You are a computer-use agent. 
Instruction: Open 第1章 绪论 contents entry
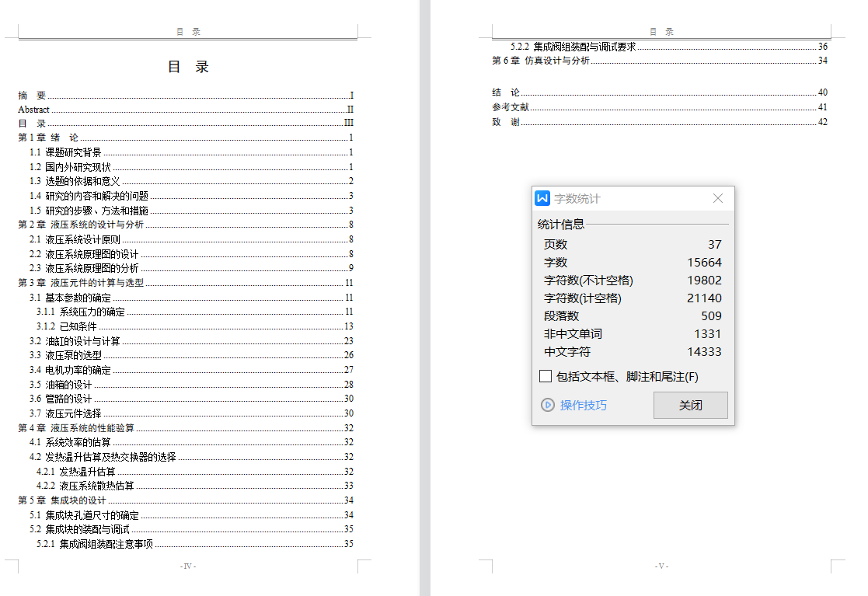[186, 138]
